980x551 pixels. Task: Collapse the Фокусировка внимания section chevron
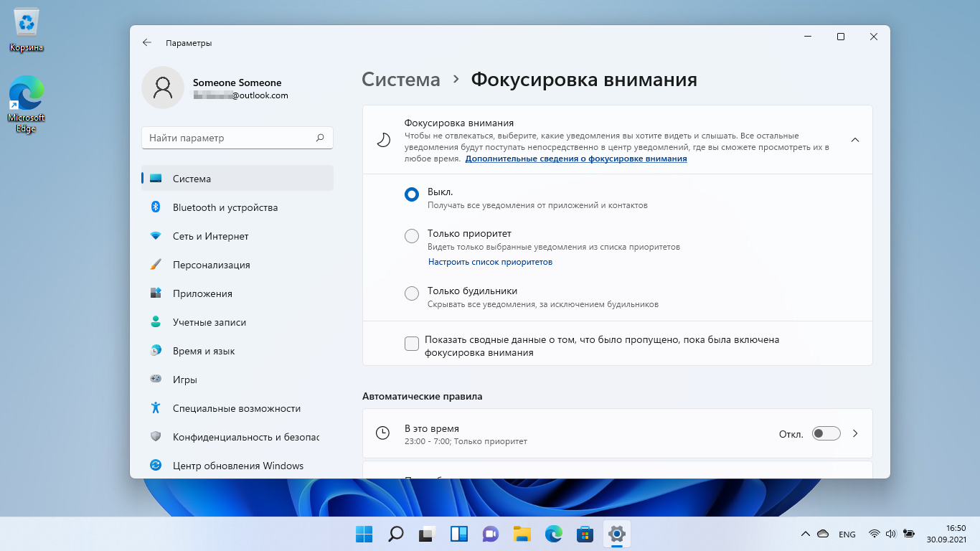coord(855,140)
